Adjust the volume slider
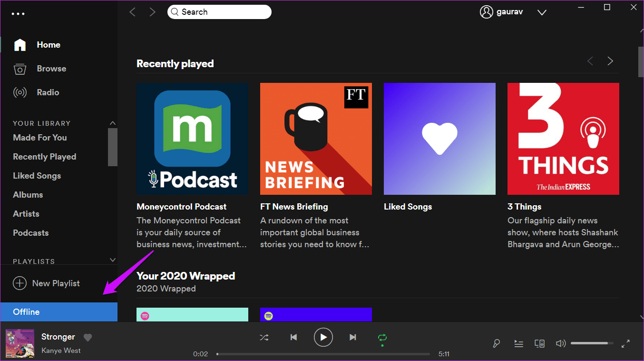Viewport: 644px width, 361px height. (x=592, y=343)
